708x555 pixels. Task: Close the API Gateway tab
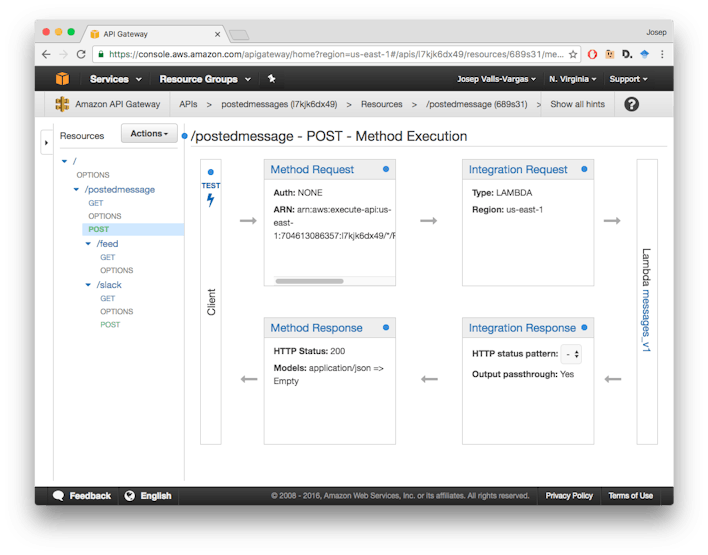(217, 34)
